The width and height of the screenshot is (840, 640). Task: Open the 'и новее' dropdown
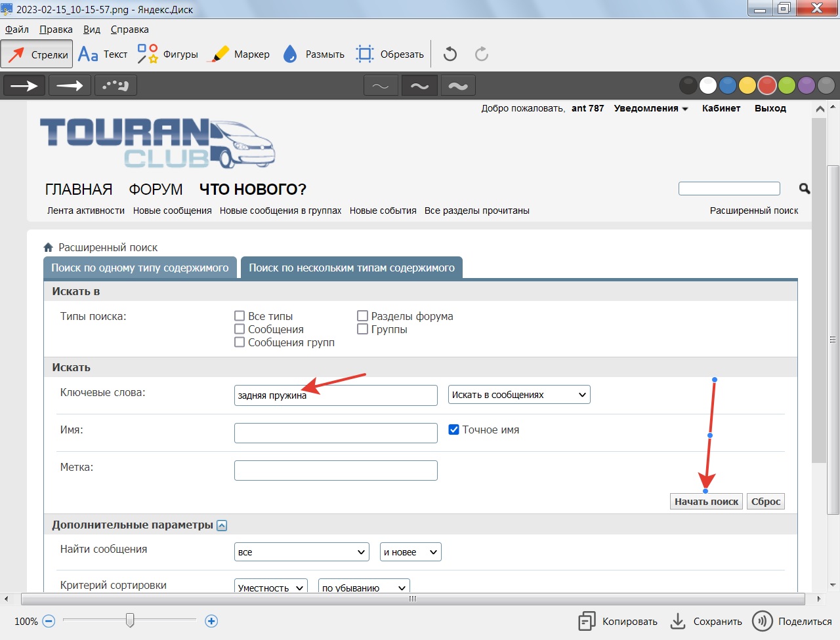click(411, 552)
